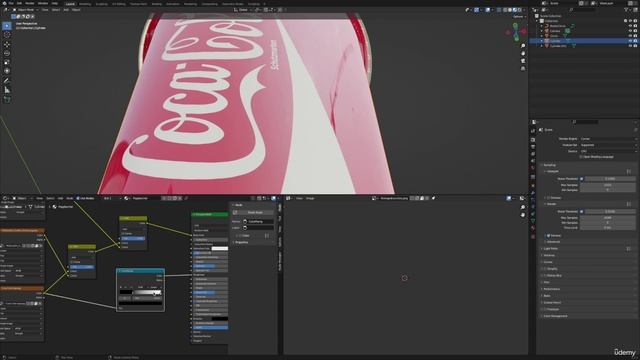Select the Scale tool in viewport toolbar
Image resolution: width=640 pixels, height=360 pixels.
click(7, 62)
